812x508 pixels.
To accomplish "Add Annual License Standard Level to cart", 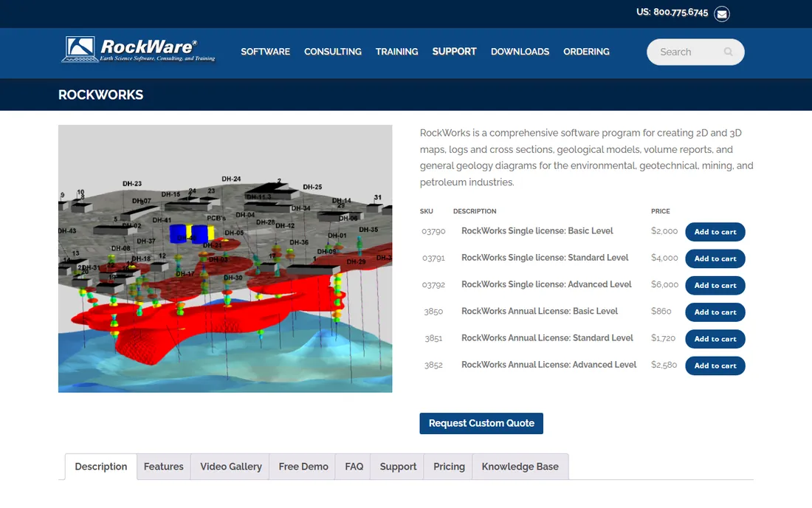I will (715, 339).
